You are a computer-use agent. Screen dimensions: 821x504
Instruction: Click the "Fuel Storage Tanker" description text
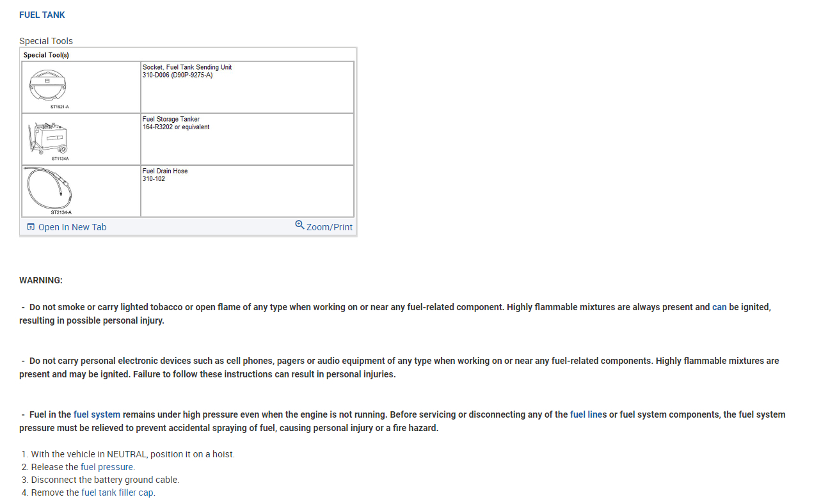click(171, 119)
